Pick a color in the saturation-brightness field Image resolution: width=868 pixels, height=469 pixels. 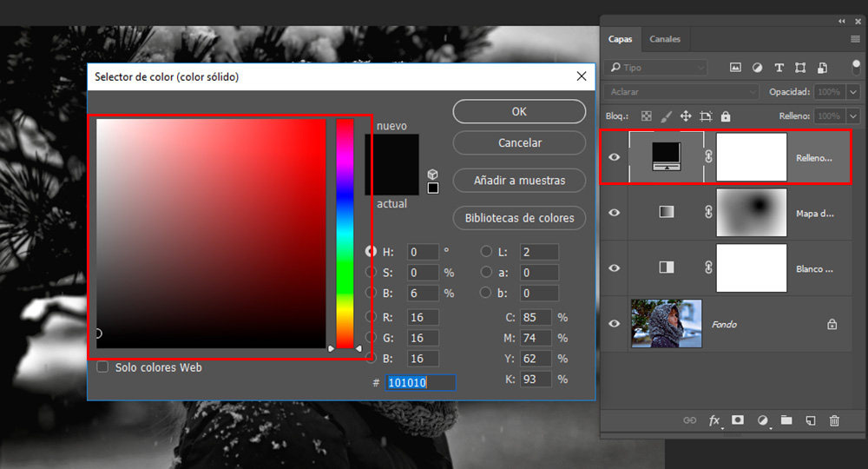tap(211, 234)
